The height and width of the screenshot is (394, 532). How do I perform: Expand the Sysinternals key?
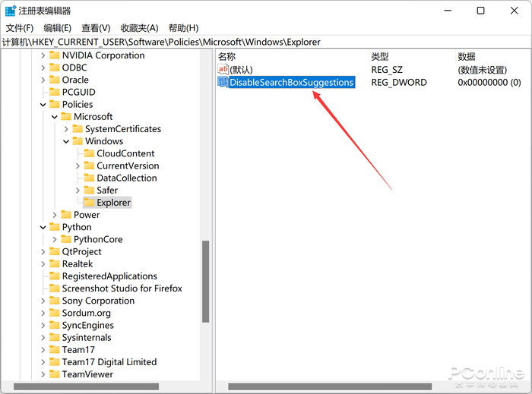coord(43,337)
